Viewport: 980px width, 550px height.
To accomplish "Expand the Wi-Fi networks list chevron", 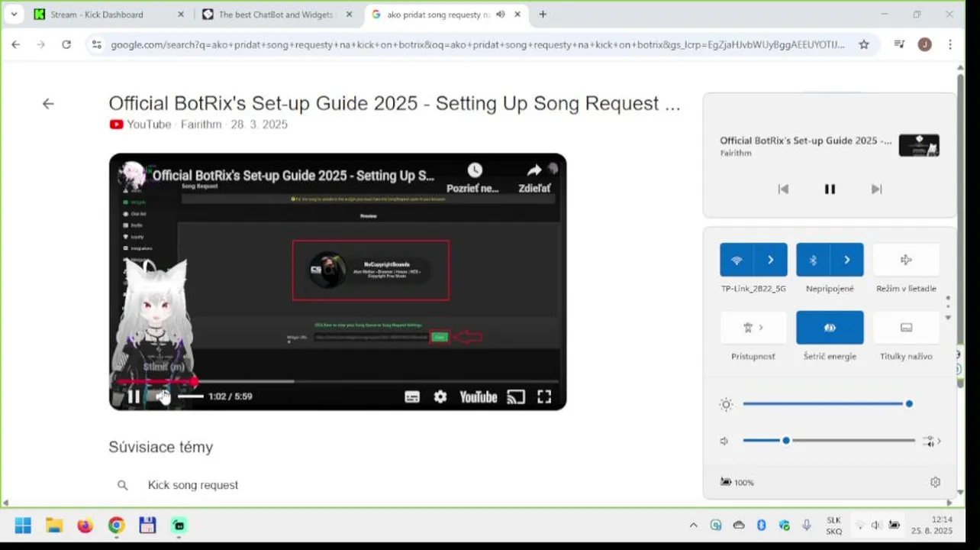I will [771, 260].
